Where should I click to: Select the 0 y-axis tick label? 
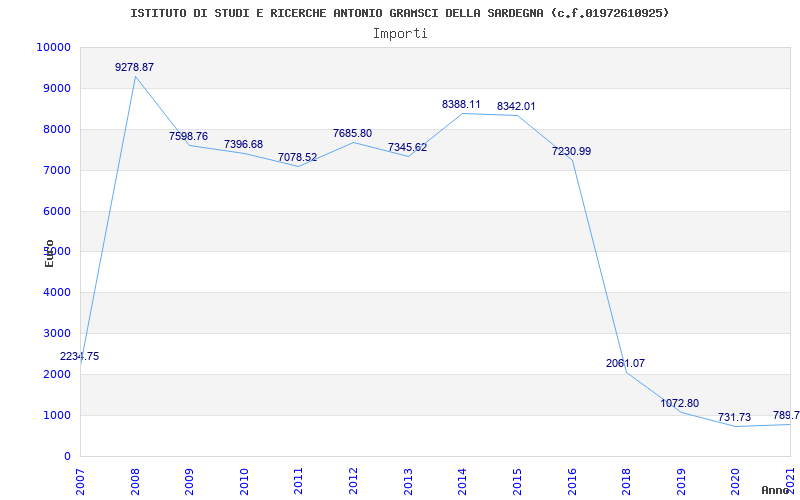67,456
